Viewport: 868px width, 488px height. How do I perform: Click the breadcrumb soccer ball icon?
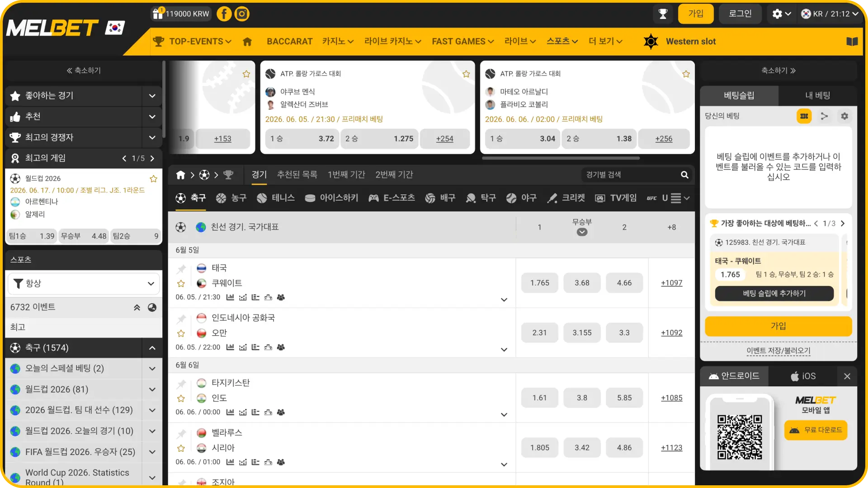(204, 175)
